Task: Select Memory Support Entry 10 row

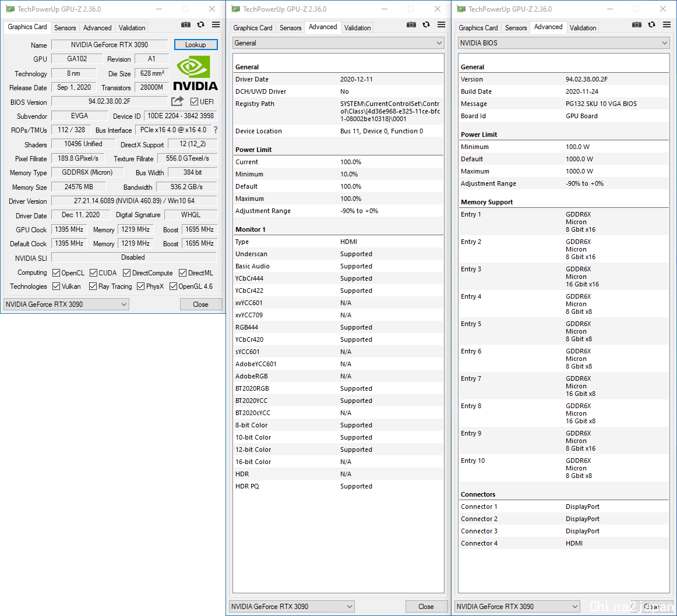Action: point(563,468)
